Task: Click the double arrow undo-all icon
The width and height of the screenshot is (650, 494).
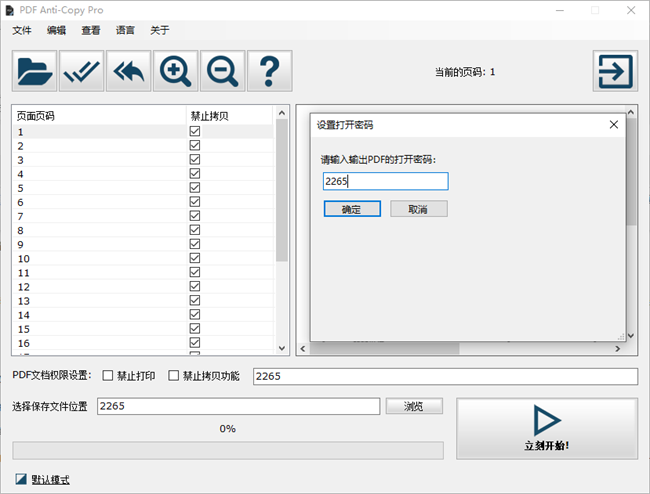Action: (x=128, y=71)
